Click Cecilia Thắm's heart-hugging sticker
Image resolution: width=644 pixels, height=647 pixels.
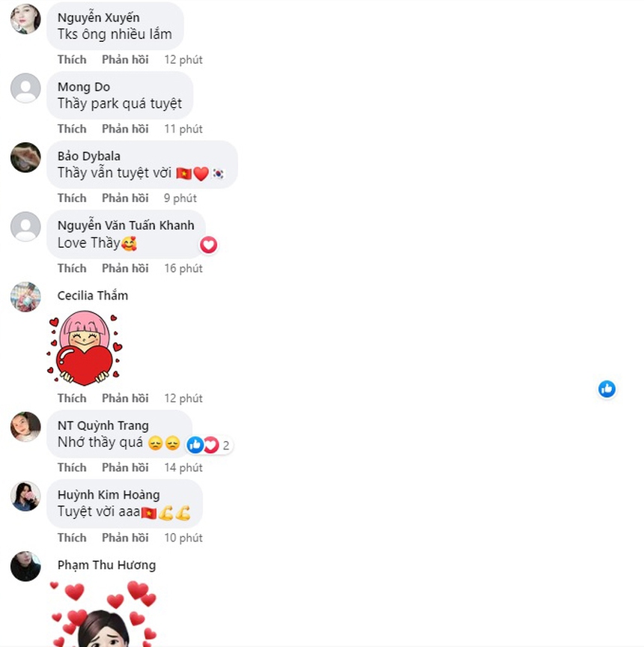(85, 348)
